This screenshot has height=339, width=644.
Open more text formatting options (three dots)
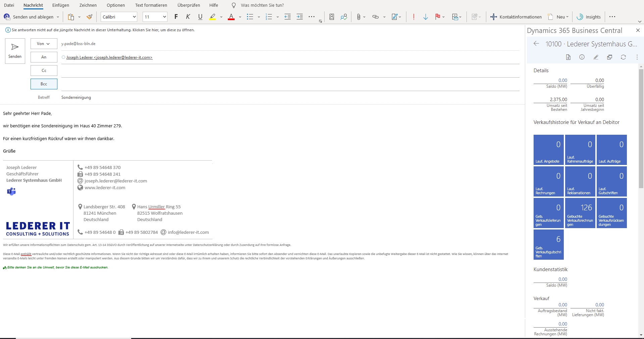coord(312,17)
